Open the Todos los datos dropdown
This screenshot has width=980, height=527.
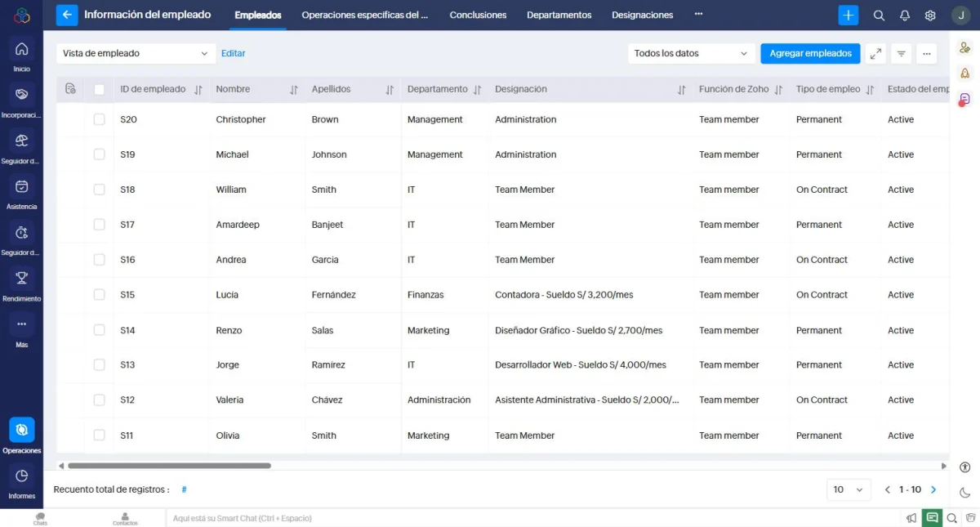(x=691, y=53)
